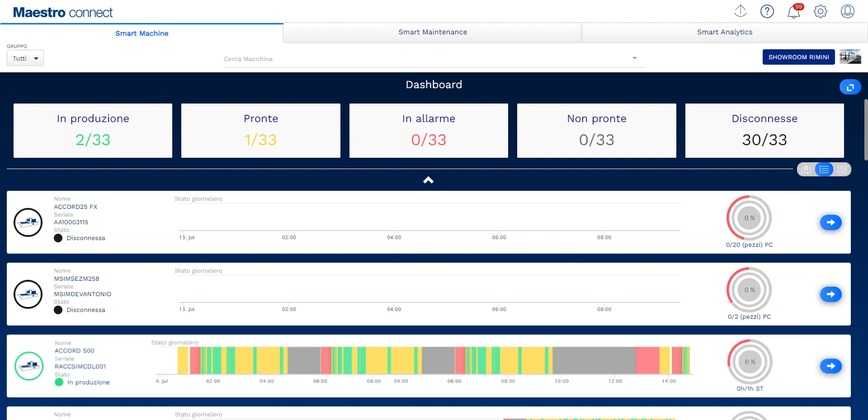Switch to map view
This screenshot has width=868, height=420.
pyautogui.click(x=806, y=170)
